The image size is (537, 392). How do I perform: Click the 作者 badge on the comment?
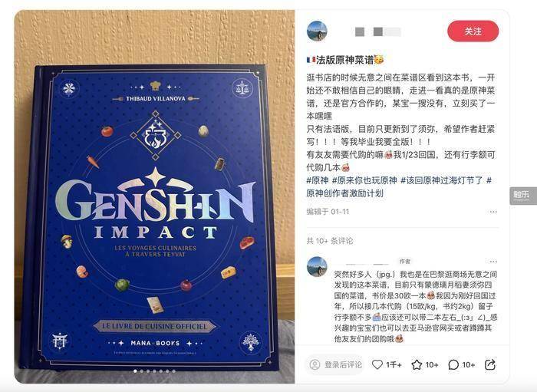tap(405, 262)
